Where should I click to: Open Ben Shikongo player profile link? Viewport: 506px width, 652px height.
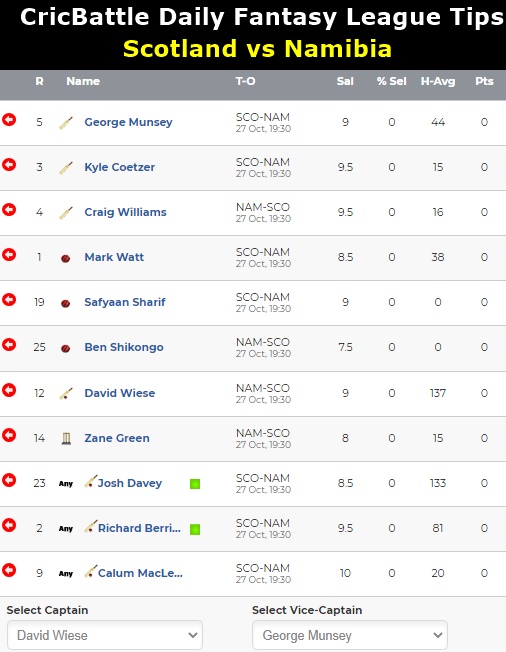(124, 347)
